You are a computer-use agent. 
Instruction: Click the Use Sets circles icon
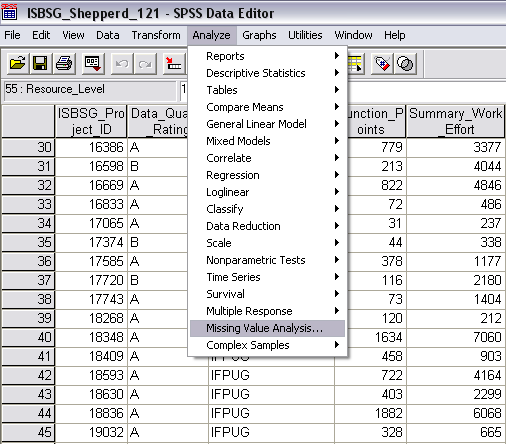tap(405, 63)
